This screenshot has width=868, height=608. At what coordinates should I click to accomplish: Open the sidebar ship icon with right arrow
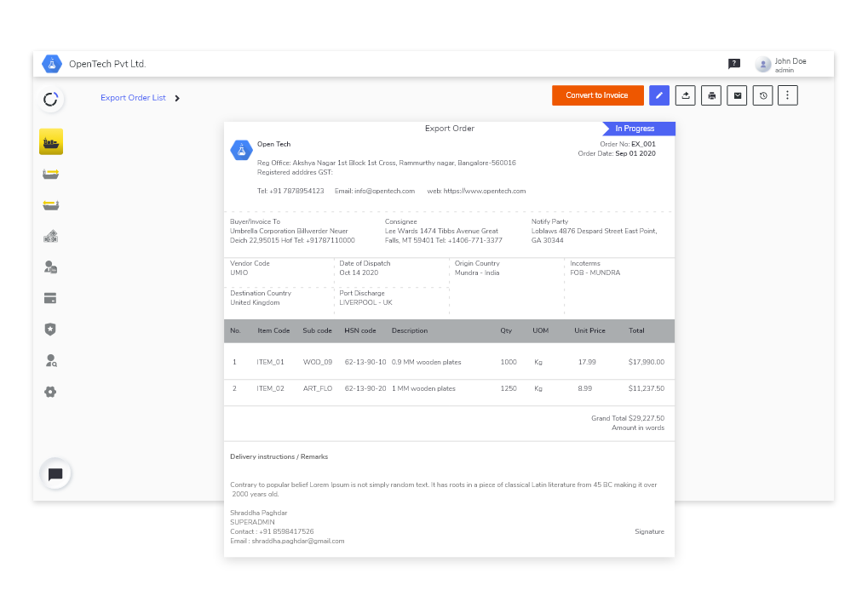51,174
